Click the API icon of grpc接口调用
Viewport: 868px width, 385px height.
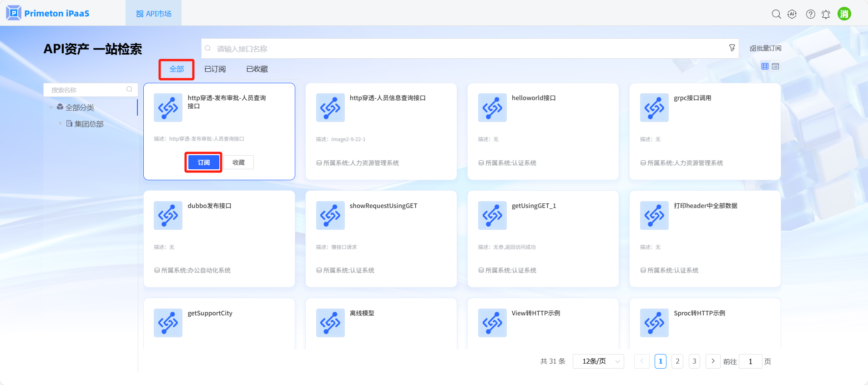654,107
